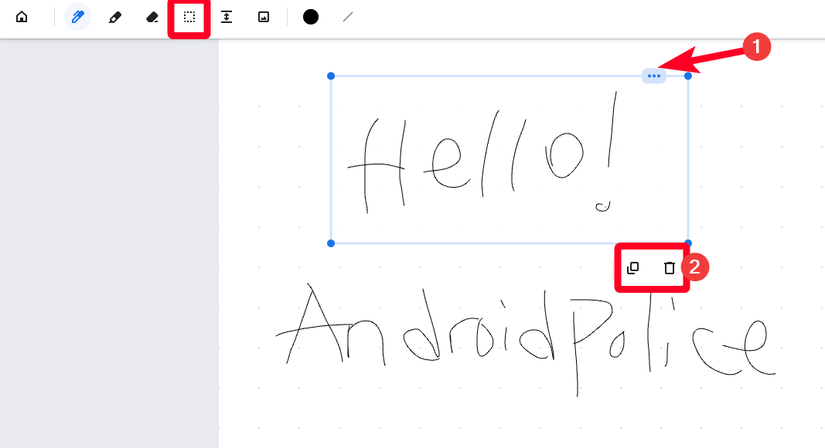Duplicate the selected handwriting
825x448 pixels.
click(x=633, y=268)
